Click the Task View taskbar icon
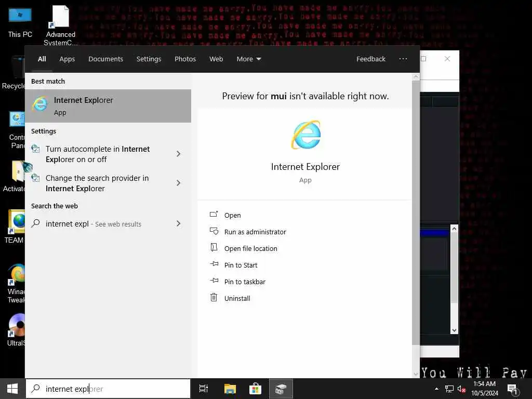Image resolution: width=532 pixels, height=399 pixels. pyautogui.click(x=204, y=389)
